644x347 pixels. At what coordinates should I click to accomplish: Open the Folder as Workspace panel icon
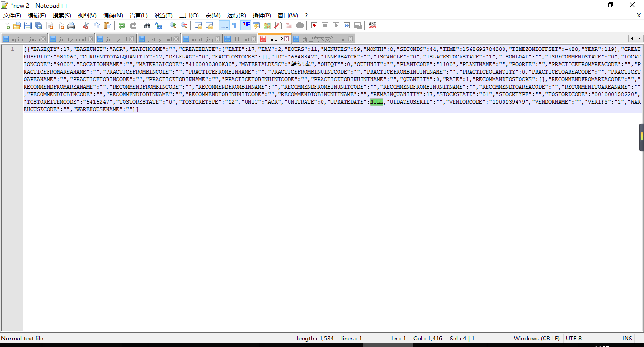click(289, 25)
